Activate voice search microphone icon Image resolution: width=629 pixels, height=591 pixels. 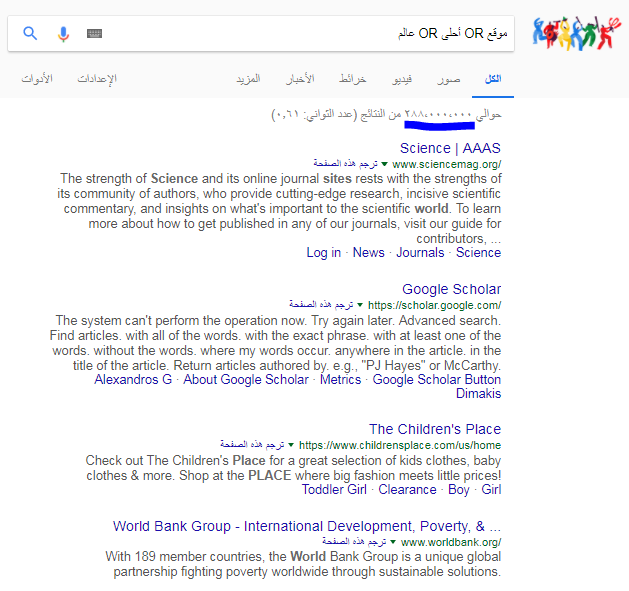(63, 34)
